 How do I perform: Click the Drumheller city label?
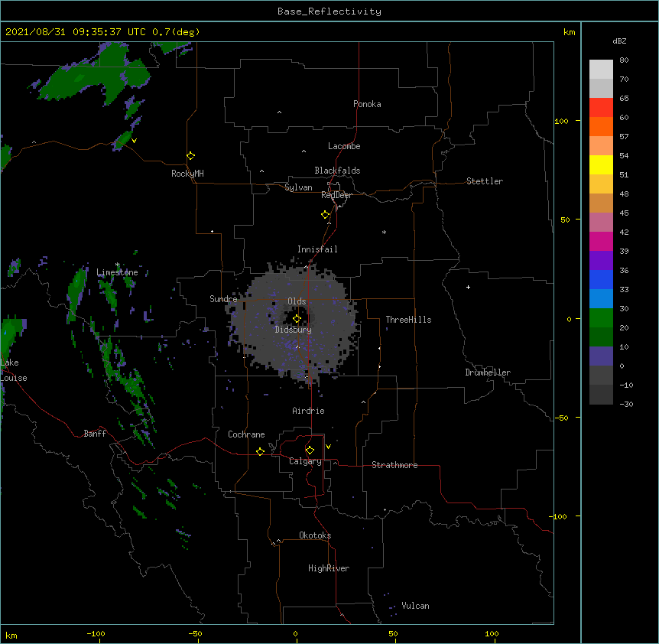[488, 372]
